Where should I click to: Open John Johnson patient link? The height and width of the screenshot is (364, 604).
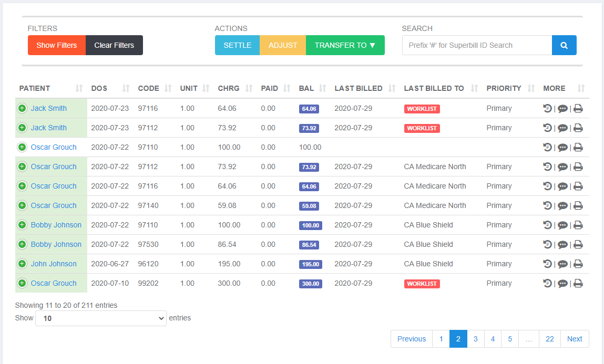54,264
